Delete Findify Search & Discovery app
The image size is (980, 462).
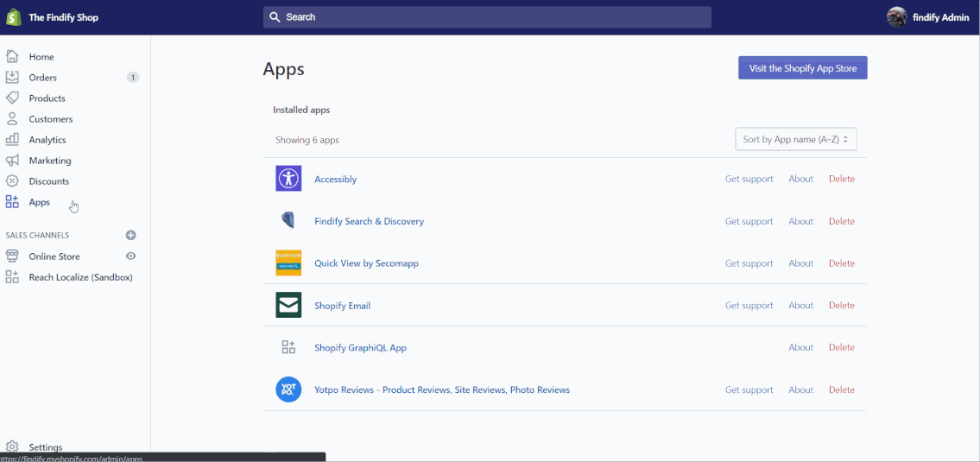[x=841, y=221]
